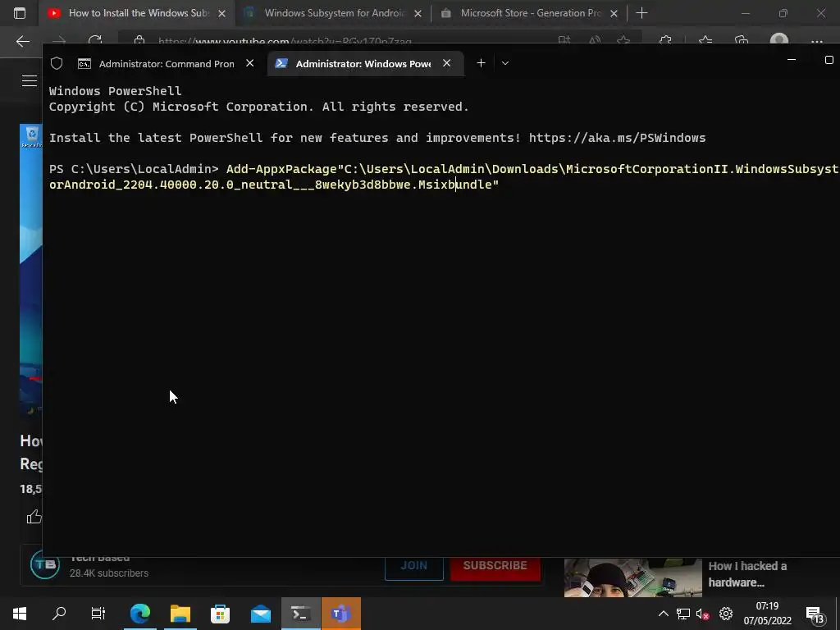Open the clock and date 07:19

(x=767, y=614)
